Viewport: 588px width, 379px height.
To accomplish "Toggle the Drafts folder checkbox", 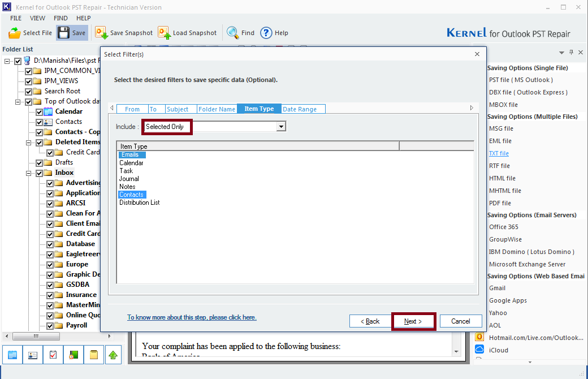I will pos(39,163).
